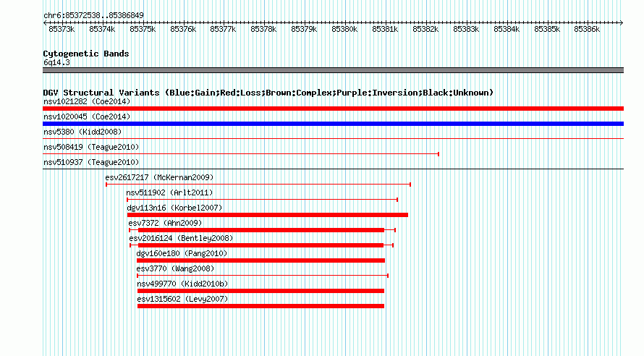Click the 85374k ruler position
This screenshot has height=356, width=644.
point(102,30)
